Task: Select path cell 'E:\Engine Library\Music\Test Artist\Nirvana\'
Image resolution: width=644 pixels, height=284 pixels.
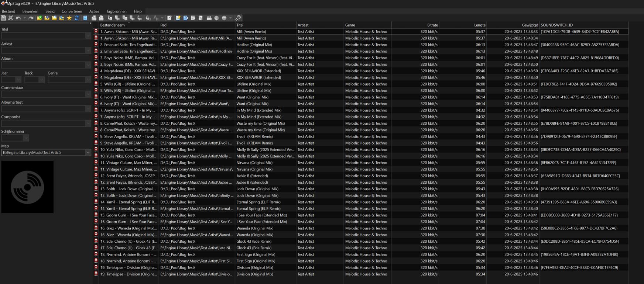Action: [197, 169]
